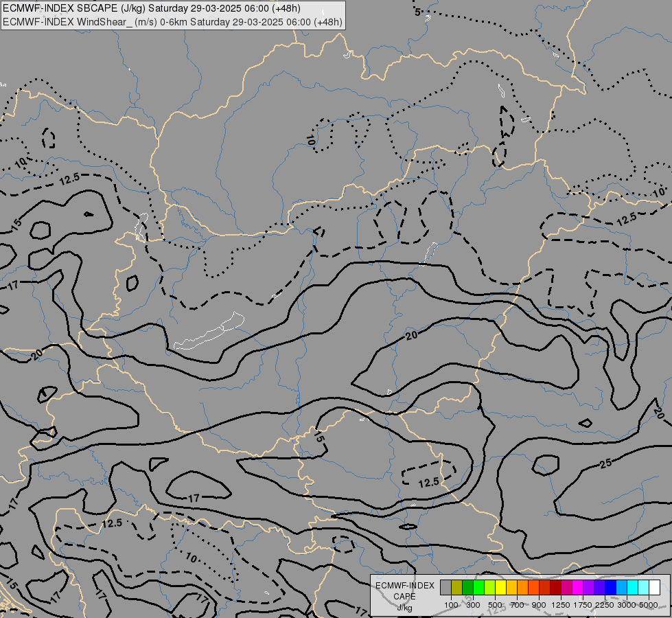The width and height of the screenshot is (672, 618).
Task: Select the cyan legend swatch
Action: coord(633,588)
